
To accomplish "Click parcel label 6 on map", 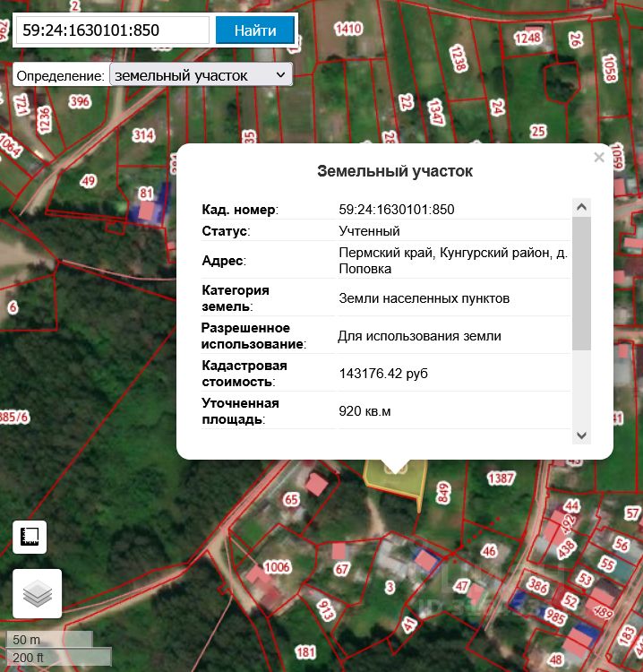I will [13, 306].
